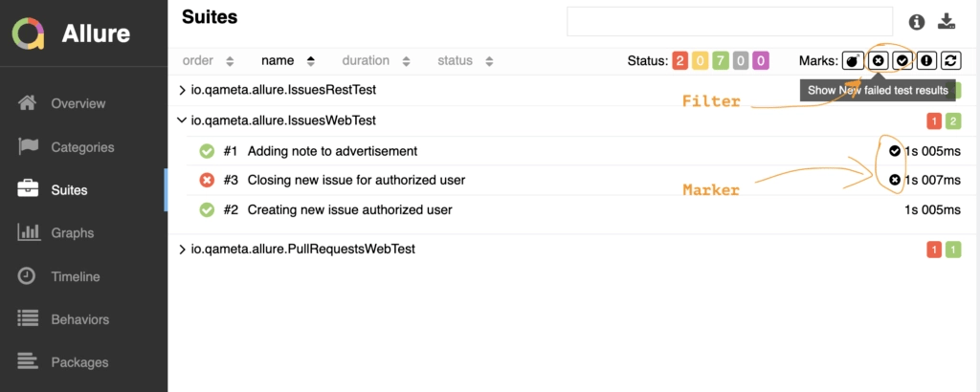The height and width of the screenshot is (392, 980).
Task: Click the green passed icon for test #1
Action: 207,151
